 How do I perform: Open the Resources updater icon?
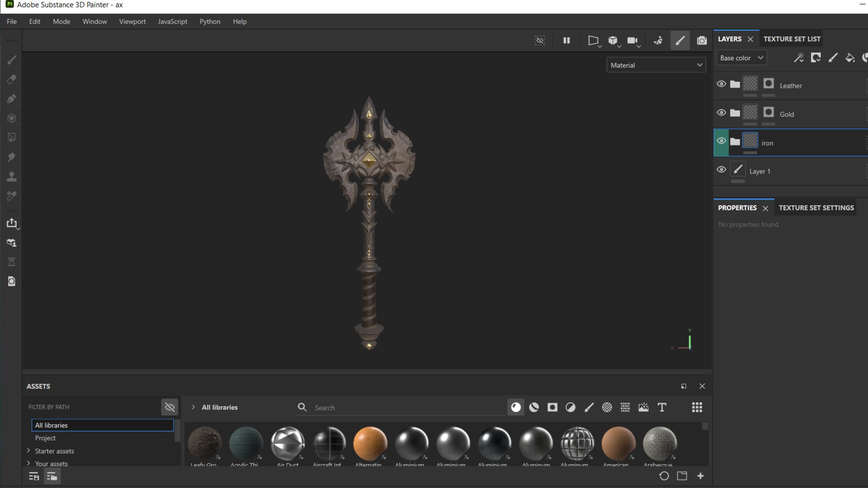coord(12,243)
